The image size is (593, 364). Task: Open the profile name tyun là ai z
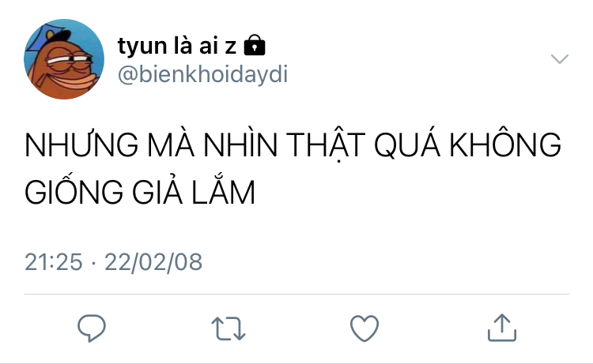[177, 46]
